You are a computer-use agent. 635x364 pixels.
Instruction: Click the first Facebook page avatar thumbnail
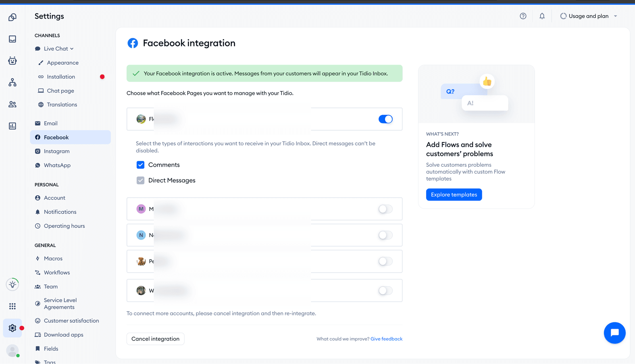141,119
